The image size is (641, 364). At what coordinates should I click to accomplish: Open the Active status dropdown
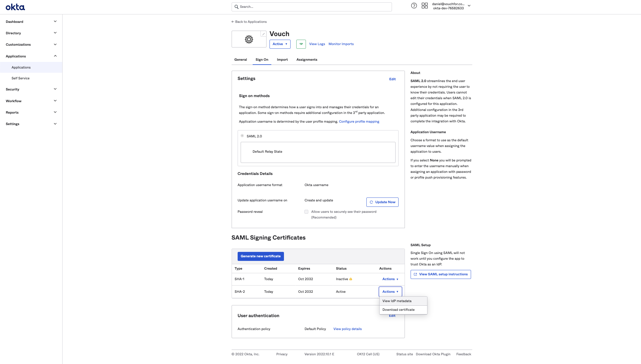tap(280, 44)
